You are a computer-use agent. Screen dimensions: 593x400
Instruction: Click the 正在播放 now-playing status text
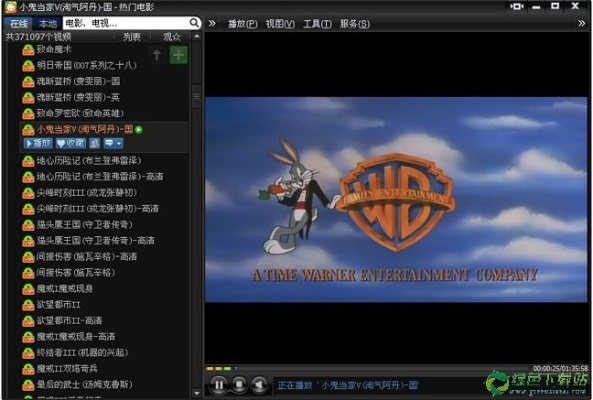pos(348,385)
